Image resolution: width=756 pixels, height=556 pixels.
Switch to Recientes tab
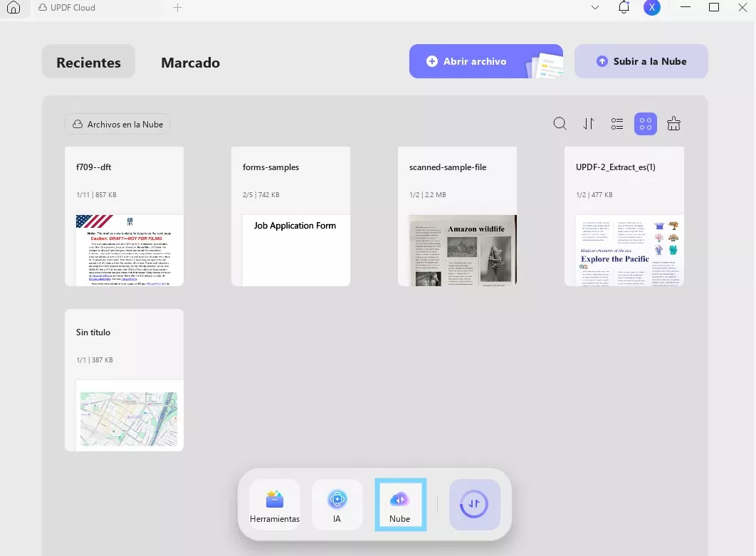[x=89, y=62]
